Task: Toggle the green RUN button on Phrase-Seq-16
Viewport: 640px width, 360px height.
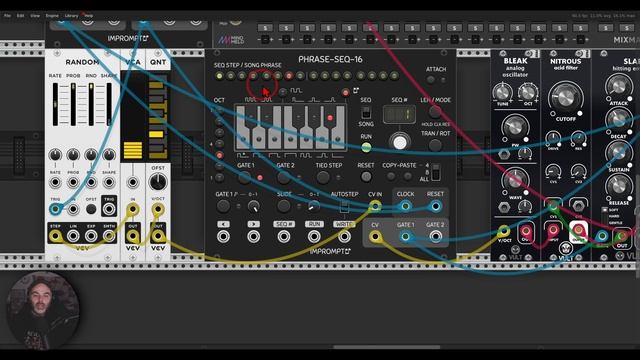Action: [x=366, y=147]
